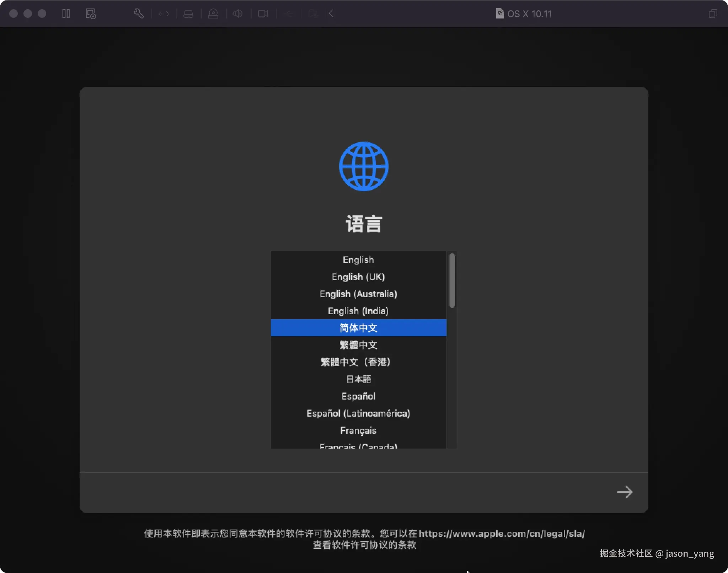Click the hard disk device icon

pyautogui.click(x=188, y=14)
